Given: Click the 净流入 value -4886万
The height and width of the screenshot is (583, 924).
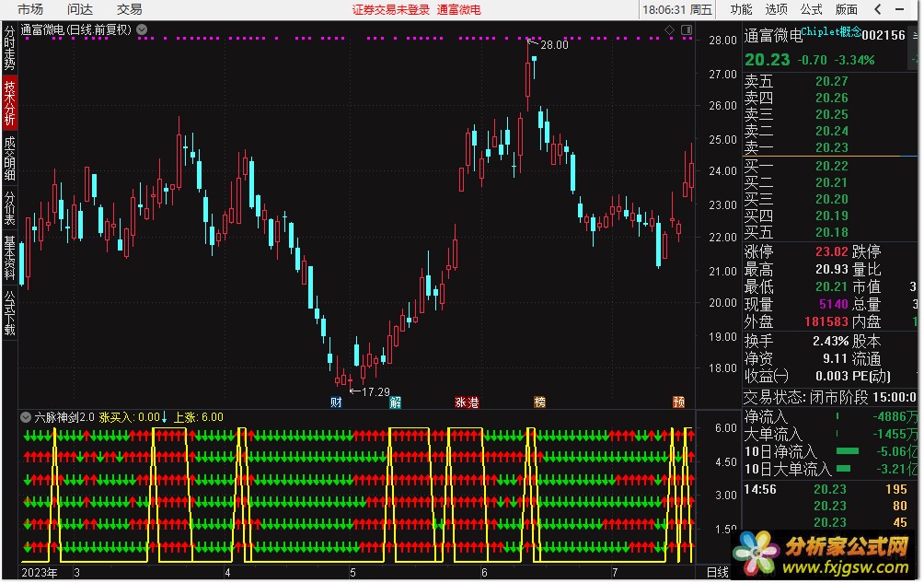Looking at the screenshot, I should 895,417.
